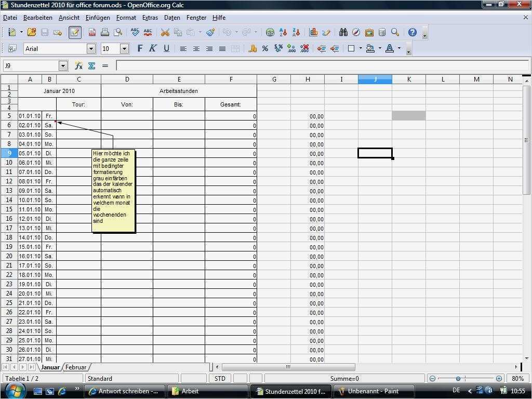Toggle bold formatting
The width and height of the screenshot is (532, 399).
[x=139, y=48]
